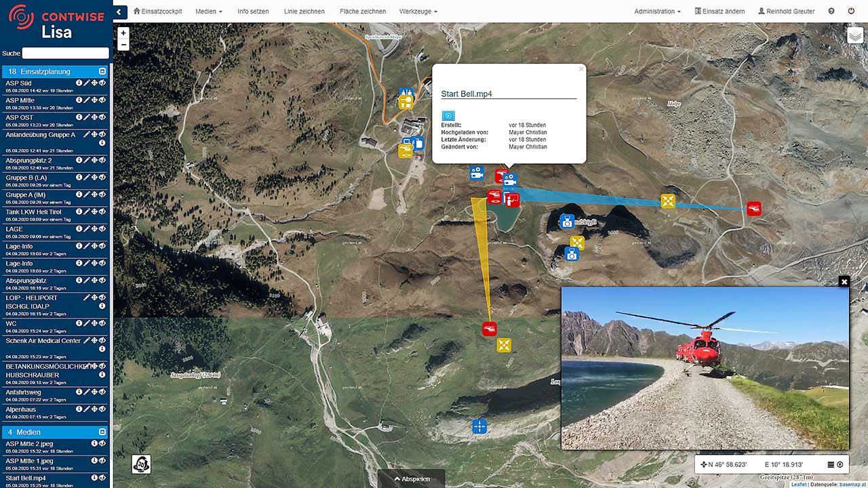Click in the Suche search field
Viewport: 868px width, 488px height.
pyautogui.click(x=65, y=53)
